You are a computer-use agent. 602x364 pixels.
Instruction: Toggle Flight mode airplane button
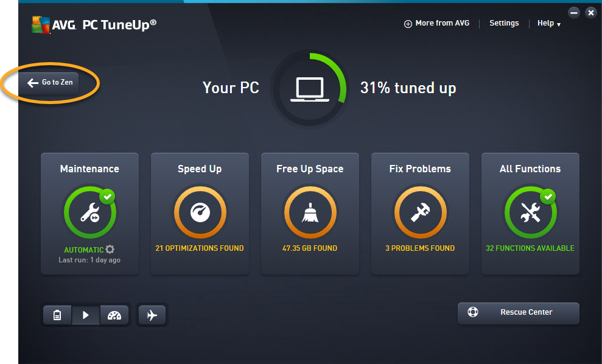152,315
